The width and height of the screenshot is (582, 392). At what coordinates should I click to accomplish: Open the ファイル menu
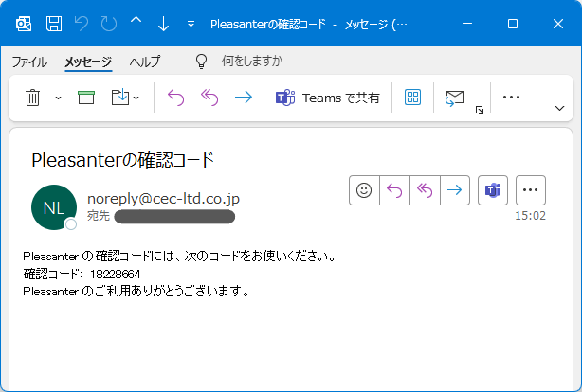29,62
